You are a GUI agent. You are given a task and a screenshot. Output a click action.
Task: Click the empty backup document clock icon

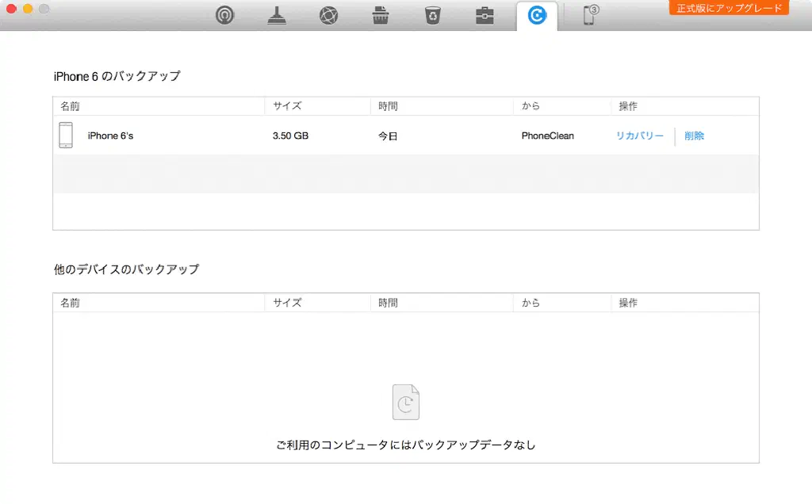click(406, 403)
